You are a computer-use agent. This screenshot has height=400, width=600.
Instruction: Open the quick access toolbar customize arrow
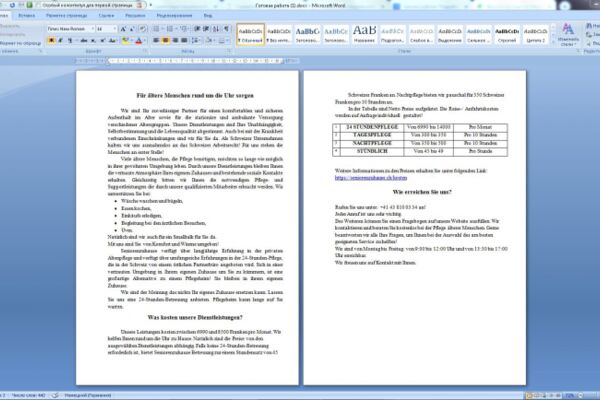151,5
